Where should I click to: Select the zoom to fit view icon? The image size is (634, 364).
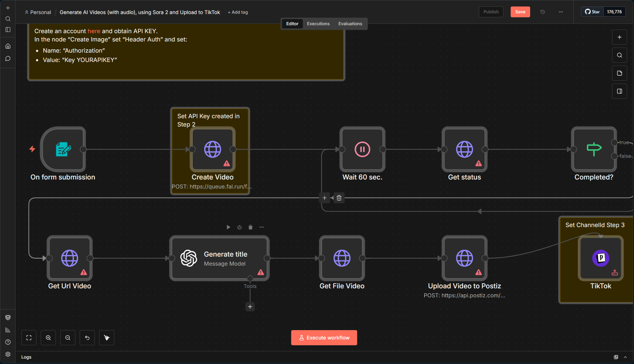click(x=28, y=338)
